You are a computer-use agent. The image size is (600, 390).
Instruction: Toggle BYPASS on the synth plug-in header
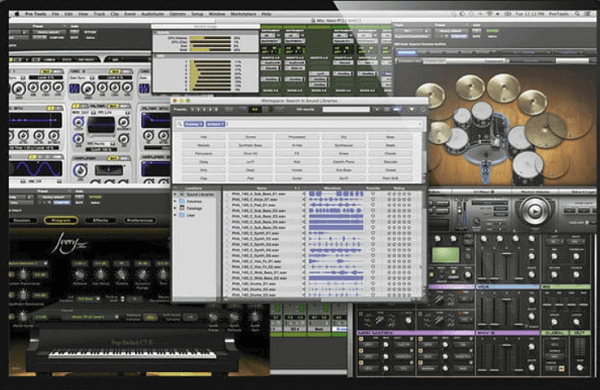(91, 32)
